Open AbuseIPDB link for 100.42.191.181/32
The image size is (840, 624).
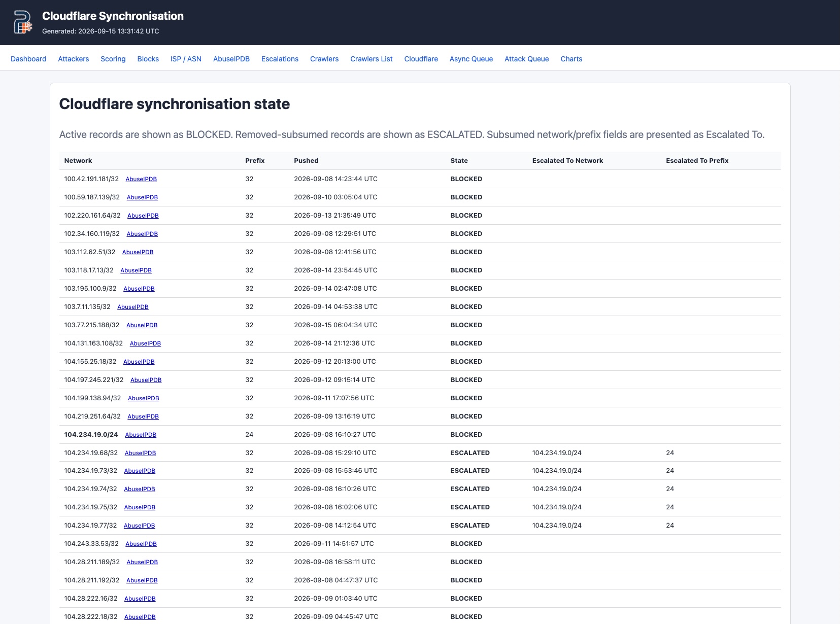[x=141, y=179]
